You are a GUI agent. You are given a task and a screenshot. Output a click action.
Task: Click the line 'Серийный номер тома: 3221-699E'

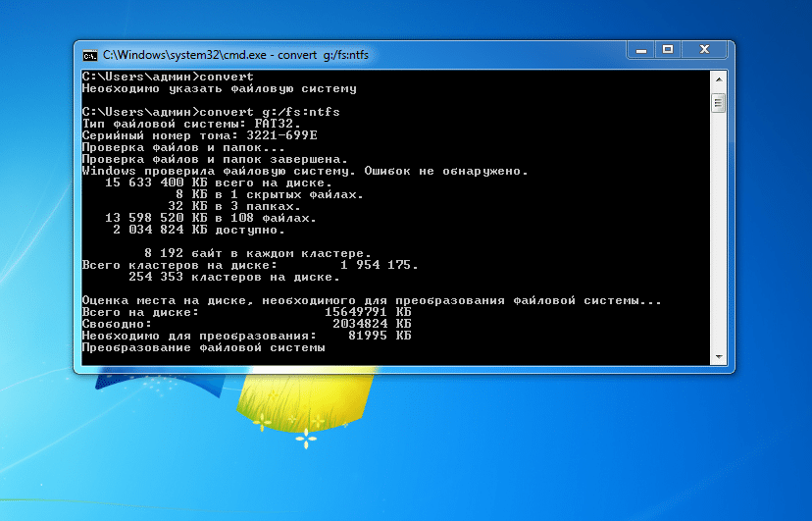(x=199, y=135)
